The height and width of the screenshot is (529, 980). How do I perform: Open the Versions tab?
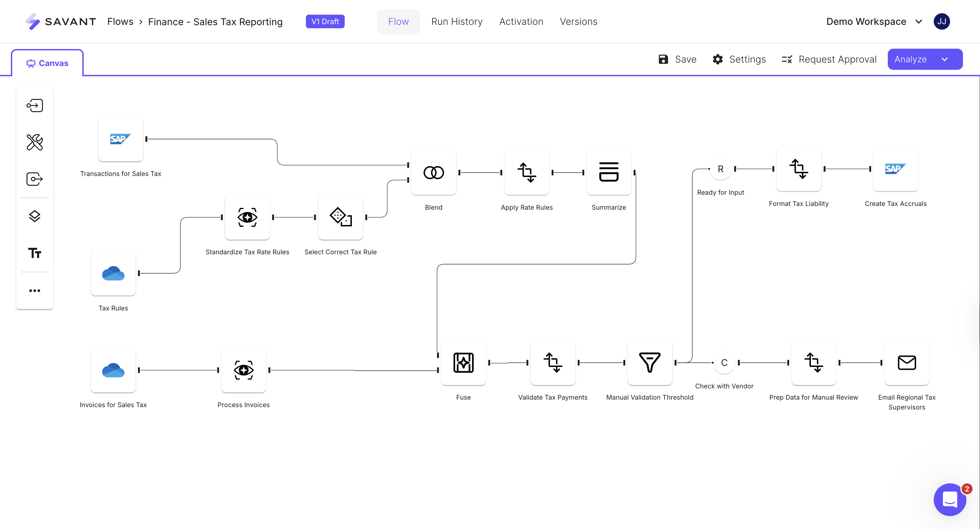(578, 22)
